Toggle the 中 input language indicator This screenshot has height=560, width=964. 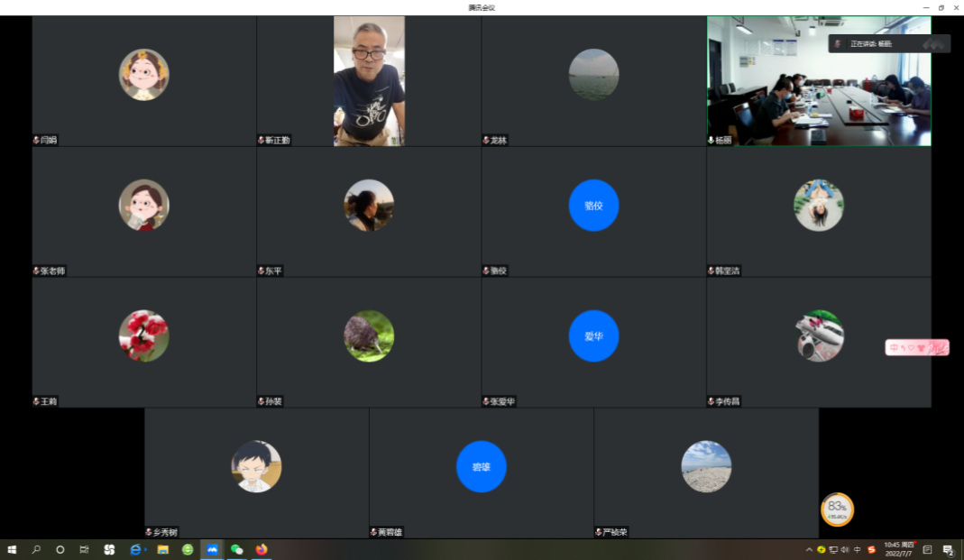[858, 549]
